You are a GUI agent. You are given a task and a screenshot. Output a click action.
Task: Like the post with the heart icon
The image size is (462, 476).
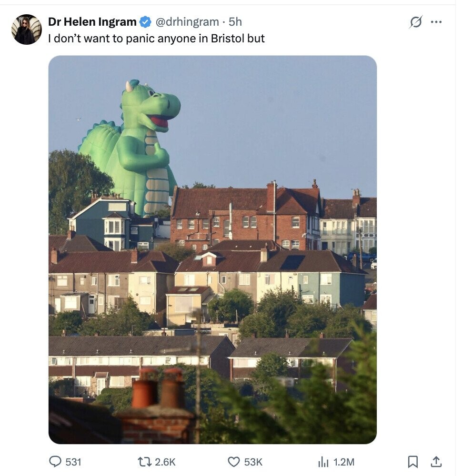click(233, 461)
